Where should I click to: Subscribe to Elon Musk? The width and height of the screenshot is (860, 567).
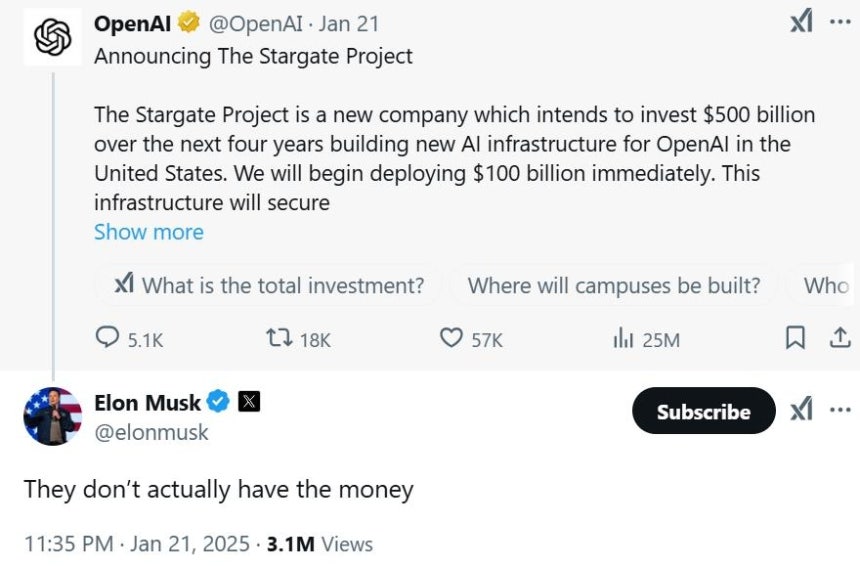tap(704, 411)
